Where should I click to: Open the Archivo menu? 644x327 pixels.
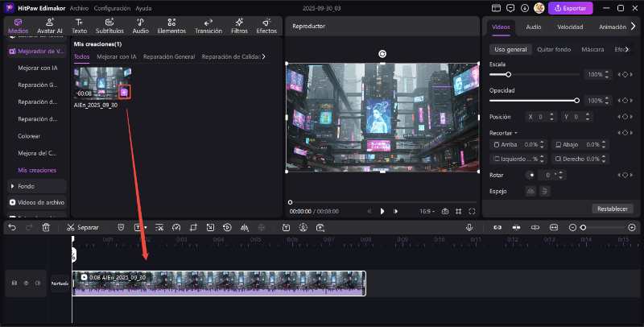coord(79,7)
